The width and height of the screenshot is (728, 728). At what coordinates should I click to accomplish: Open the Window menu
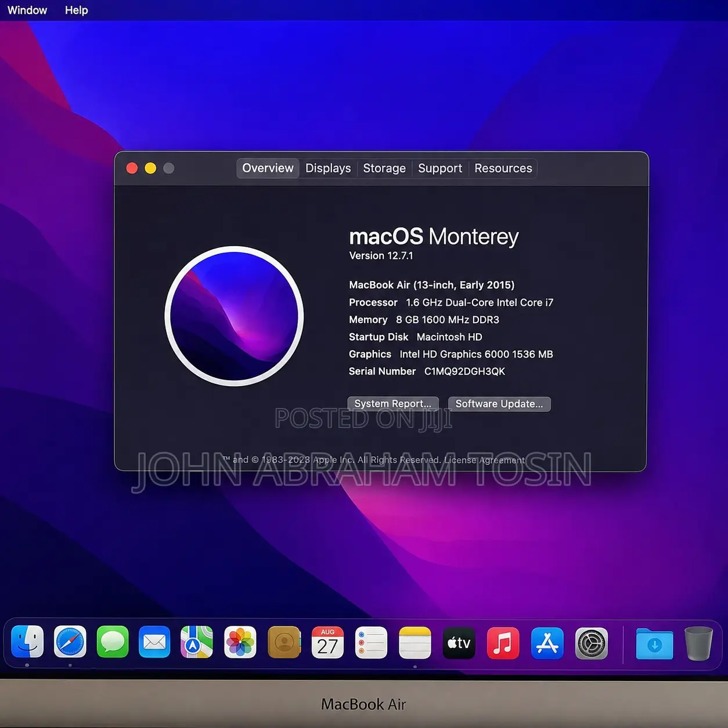27,10
